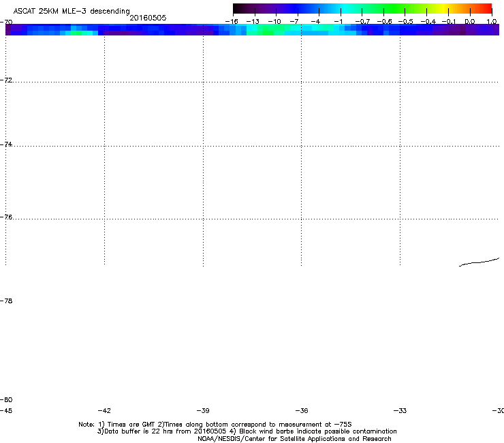Click the color scale label "-16"

coord(232,21)
